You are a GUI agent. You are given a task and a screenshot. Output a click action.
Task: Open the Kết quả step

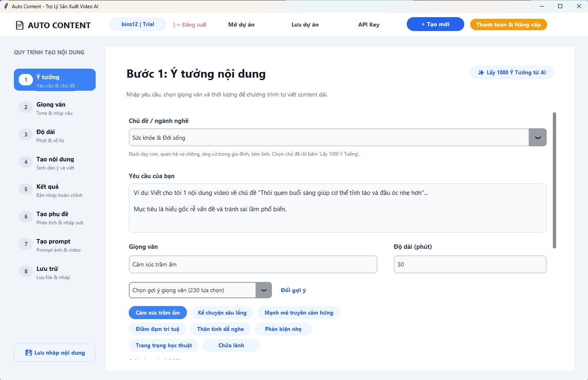(x=55, y=190)
